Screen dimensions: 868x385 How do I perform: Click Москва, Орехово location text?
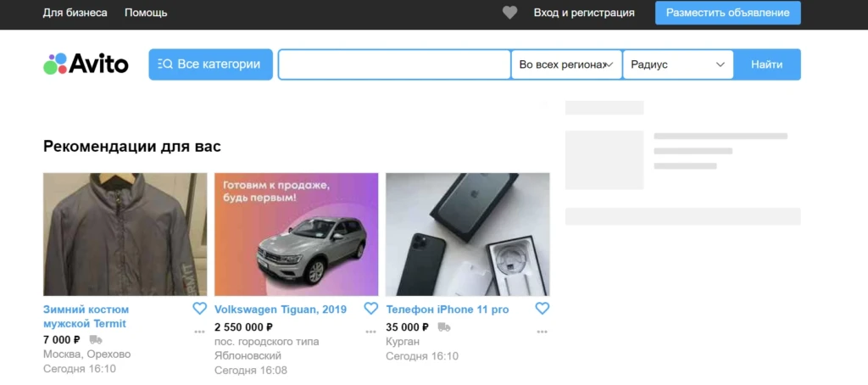tap(87, 354)
